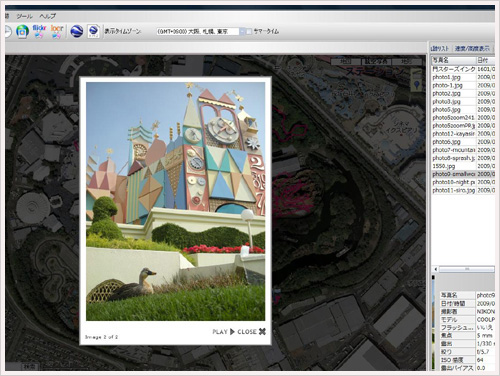
Task: Sort by the 日付 column header
Action: pyautogui.click(x=485, y=60)
